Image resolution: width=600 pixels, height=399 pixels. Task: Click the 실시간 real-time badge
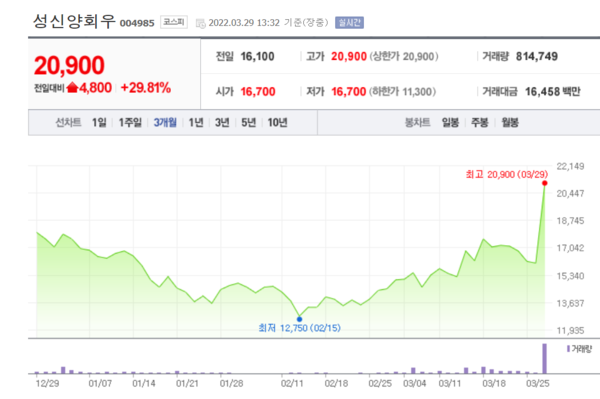(x=349, y=23)
